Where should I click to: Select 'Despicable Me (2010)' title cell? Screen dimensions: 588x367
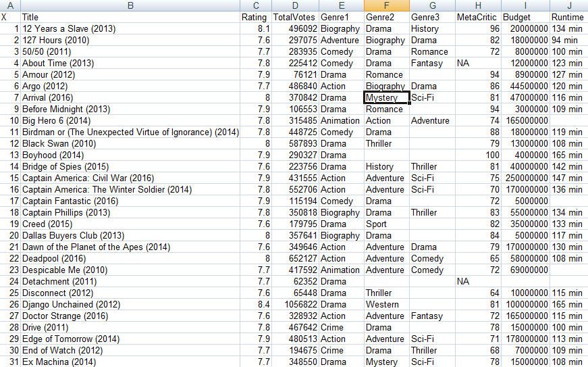coord(130,270)
